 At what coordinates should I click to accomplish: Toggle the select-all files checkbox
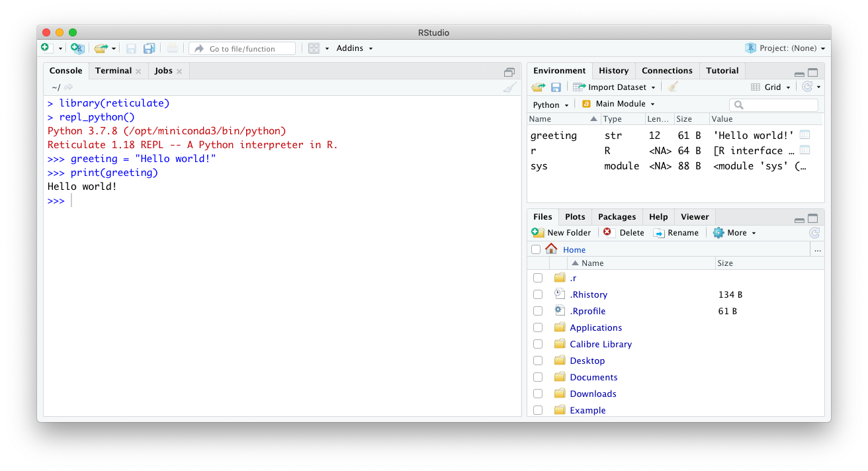[x=536, y=249]
